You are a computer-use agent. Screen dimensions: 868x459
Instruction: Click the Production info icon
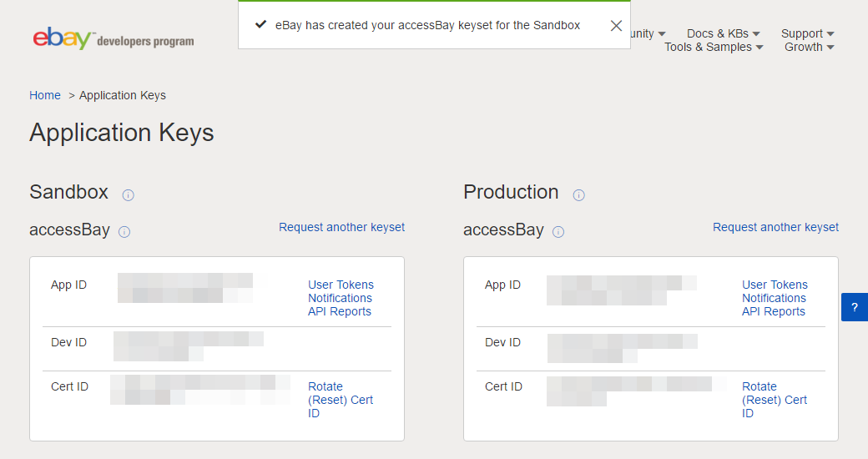pyautogui.click(x=578, y=195)
